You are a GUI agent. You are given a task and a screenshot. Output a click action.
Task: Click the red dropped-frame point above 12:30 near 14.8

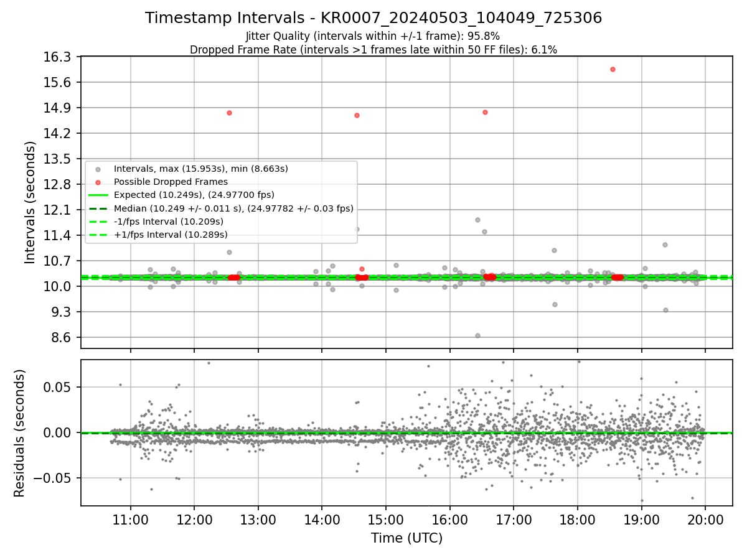pos(229,113)
